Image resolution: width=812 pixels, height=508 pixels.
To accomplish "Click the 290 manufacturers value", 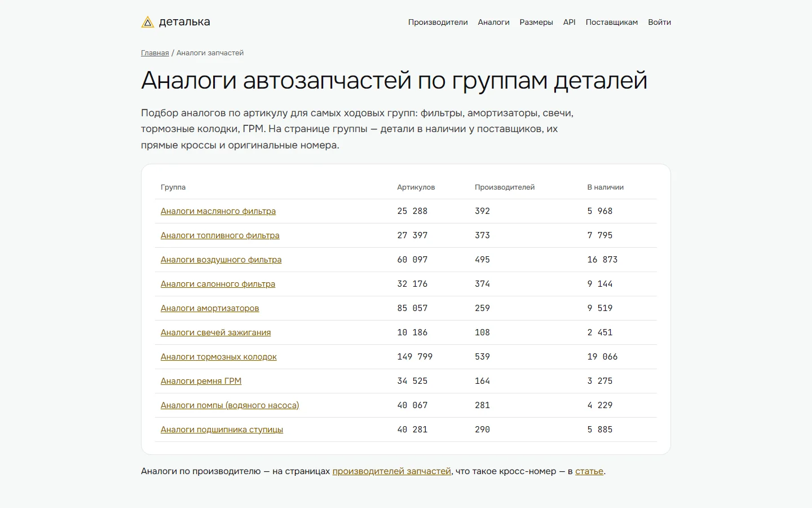I will pos(482,430).
